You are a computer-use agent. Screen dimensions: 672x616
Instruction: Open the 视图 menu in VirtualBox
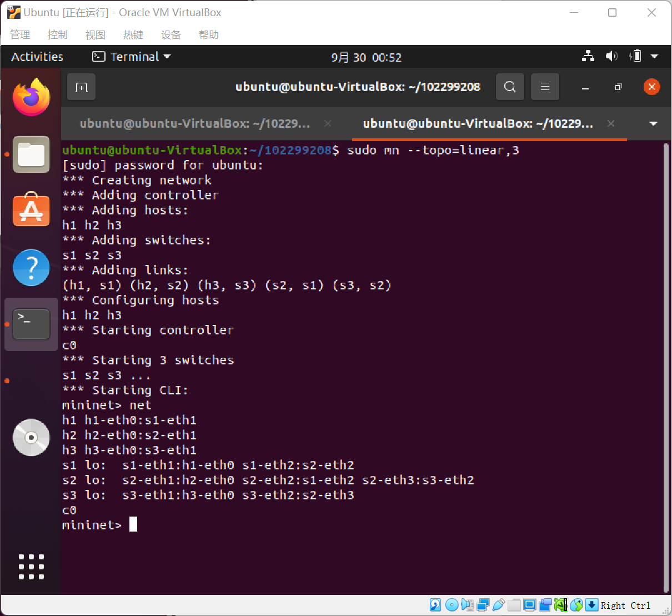point(96,34)
